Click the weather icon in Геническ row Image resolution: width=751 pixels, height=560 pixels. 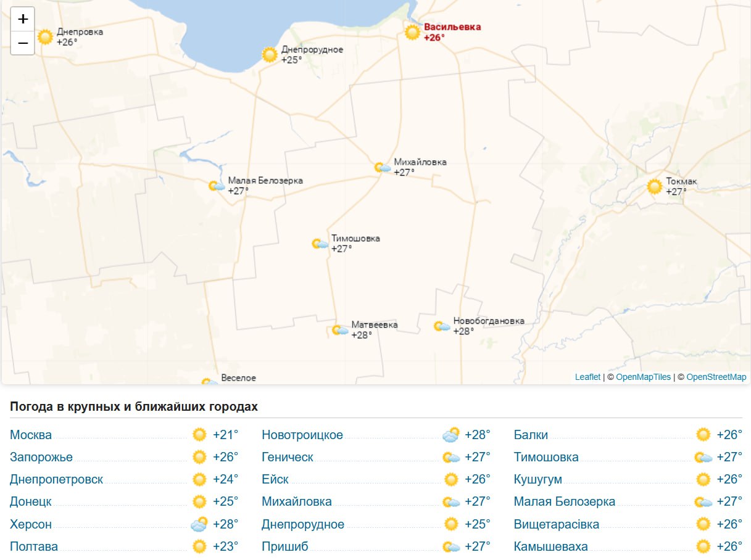(x=451, y=458)
